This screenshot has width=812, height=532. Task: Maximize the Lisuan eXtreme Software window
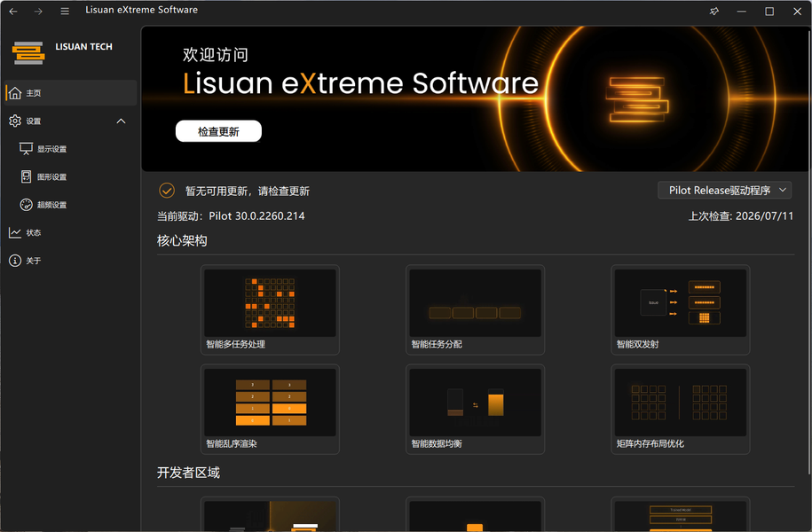tap(769, 11)
